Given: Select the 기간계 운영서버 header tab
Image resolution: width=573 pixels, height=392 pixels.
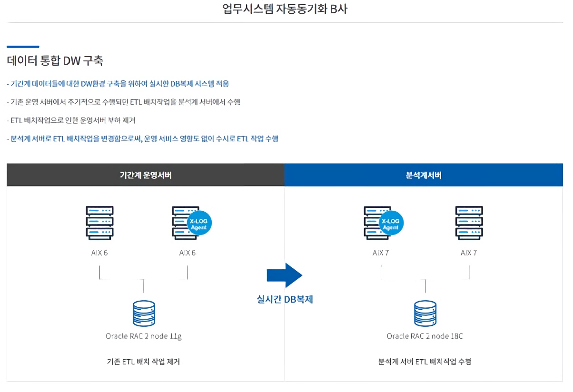Looking at the screenshot, I should pos(146,175).
